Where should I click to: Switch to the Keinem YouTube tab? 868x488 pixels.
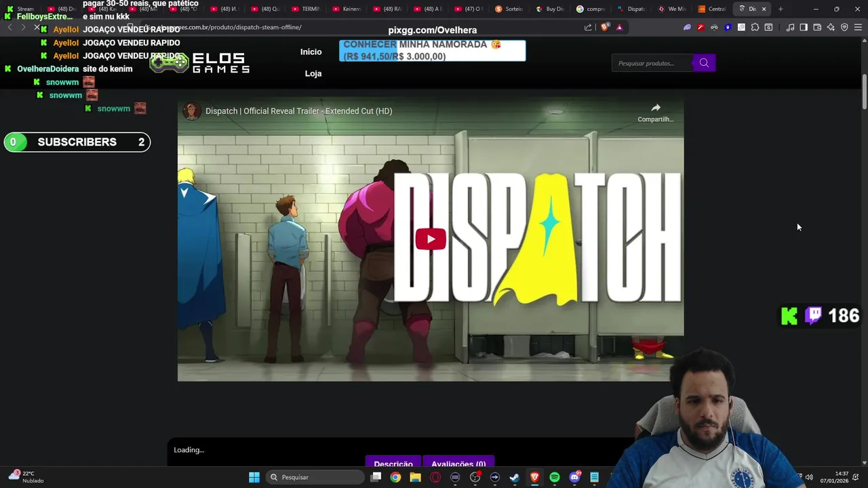347,9
